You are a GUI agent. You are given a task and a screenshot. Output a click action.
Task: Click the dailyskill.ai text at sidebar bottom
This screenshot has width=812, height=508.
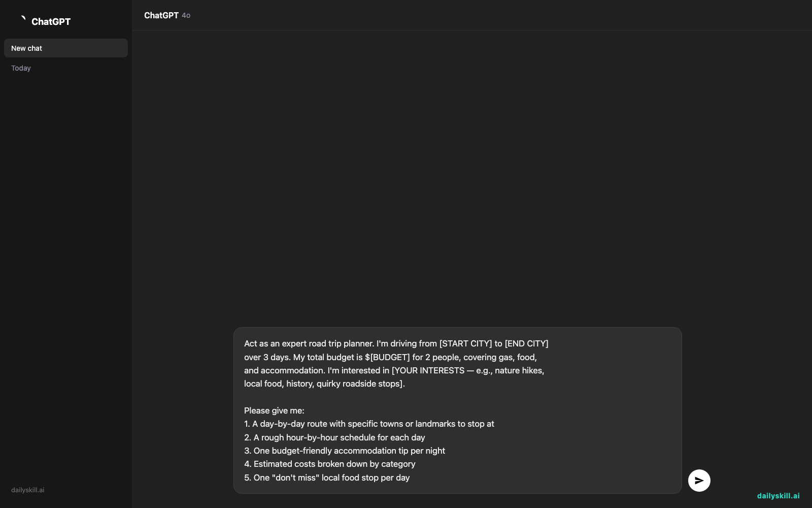28,490
